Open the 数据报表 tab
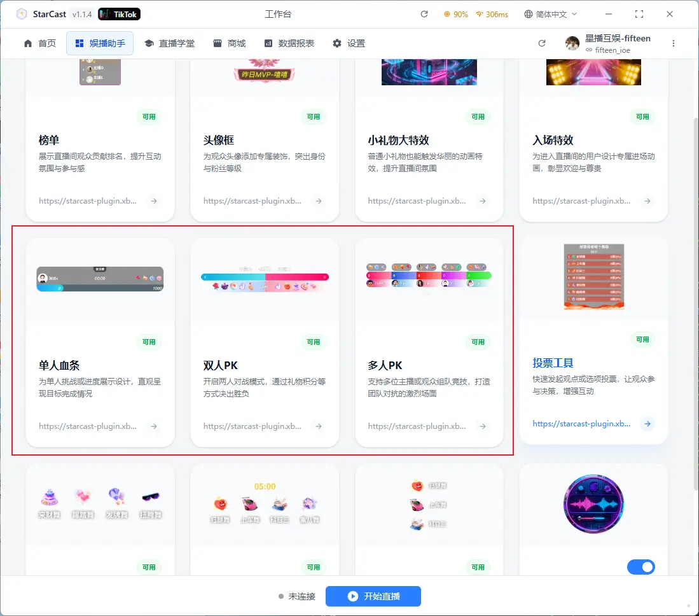Image resolution: width=699 pixels, height=616 pixels. click(x=289, y=43)
